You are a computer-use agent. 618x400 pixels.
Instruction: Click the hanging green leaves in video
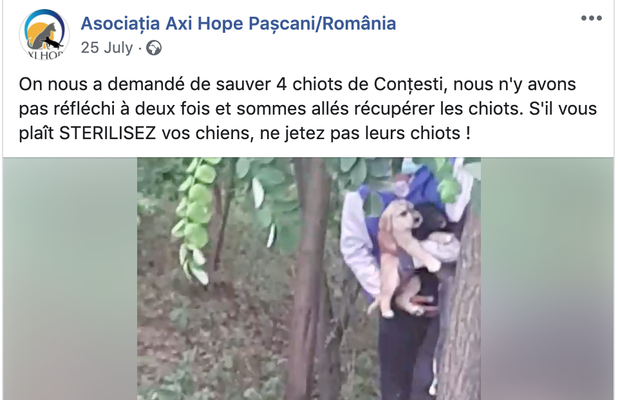pyautogui.click(x=195, y=217)
